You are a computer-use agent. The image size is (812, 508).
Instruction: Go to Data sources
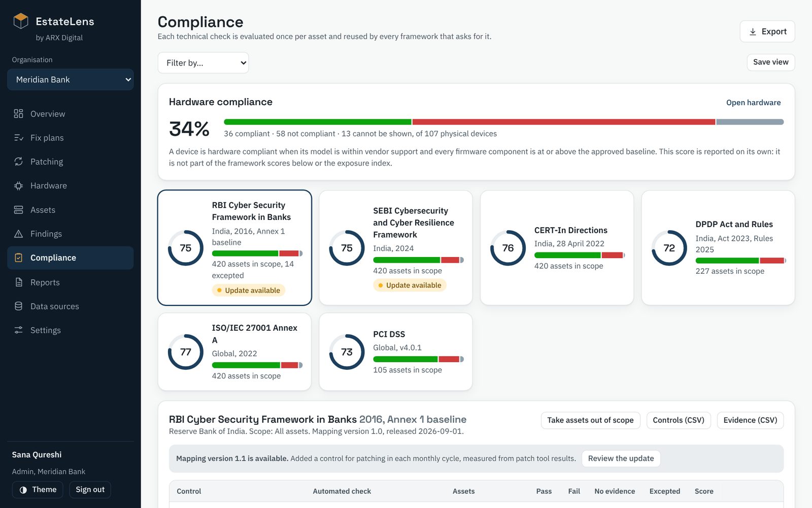(71, 306)
